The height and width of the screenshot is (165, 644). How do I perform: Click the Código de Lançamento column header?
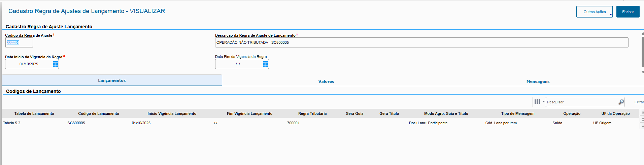click(98, 113)
